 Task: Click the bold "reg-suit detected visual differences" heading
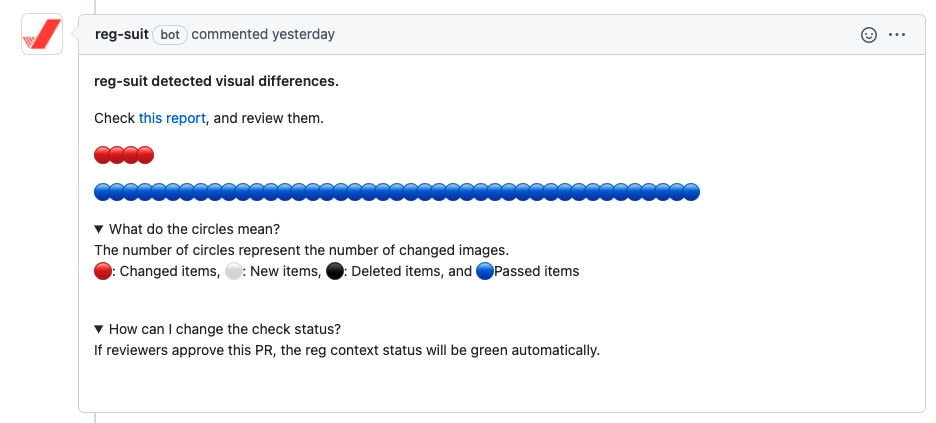click(217, 81)
